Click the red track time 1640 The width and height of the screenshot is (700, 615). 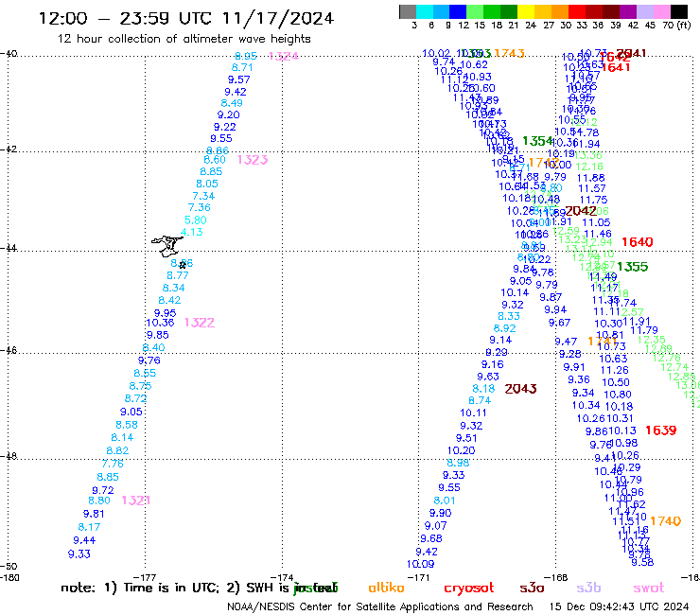(637, 242)
